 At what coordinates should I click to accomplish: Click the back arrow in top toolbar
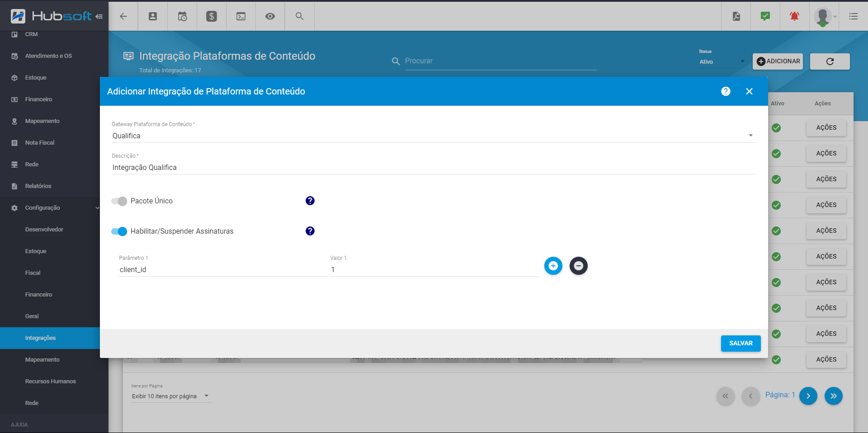pos(123,16)
